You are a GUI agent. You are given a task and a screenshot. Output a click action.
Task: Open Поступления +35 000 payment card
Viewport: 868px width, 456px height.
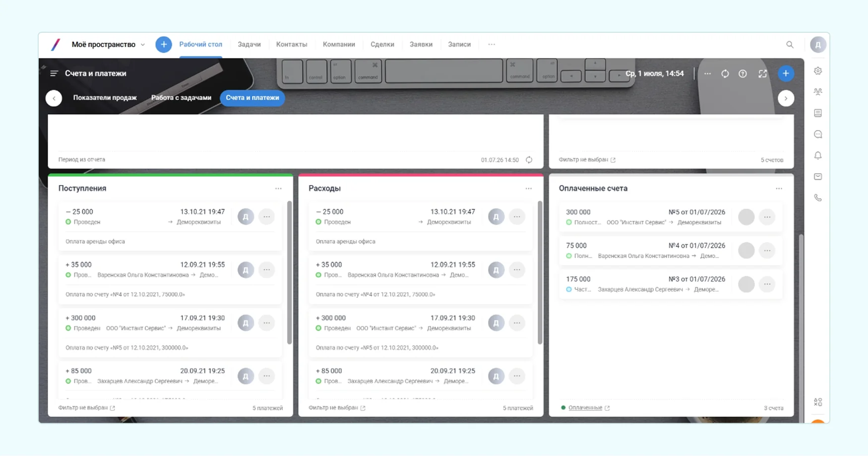click(170, 279)
